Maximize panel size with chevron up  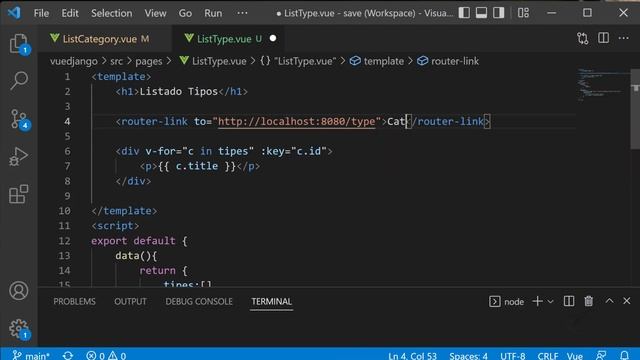[x=609, y=301]
